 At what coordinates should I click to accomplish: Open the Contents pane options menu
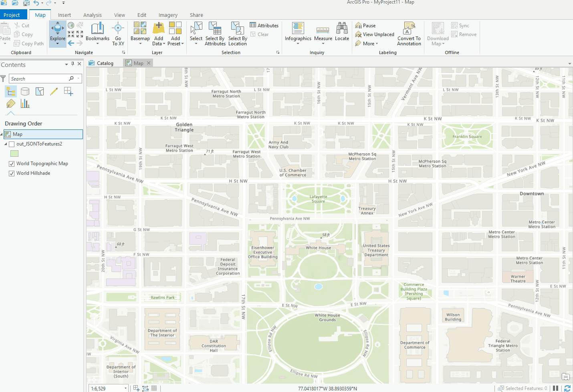(67, 64)
